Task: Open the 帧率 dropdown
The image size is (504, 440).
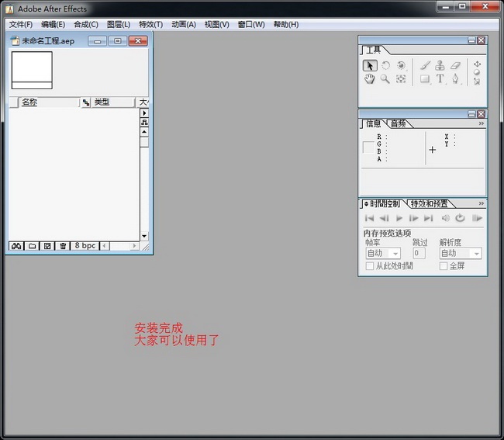Action: (383, 254)
